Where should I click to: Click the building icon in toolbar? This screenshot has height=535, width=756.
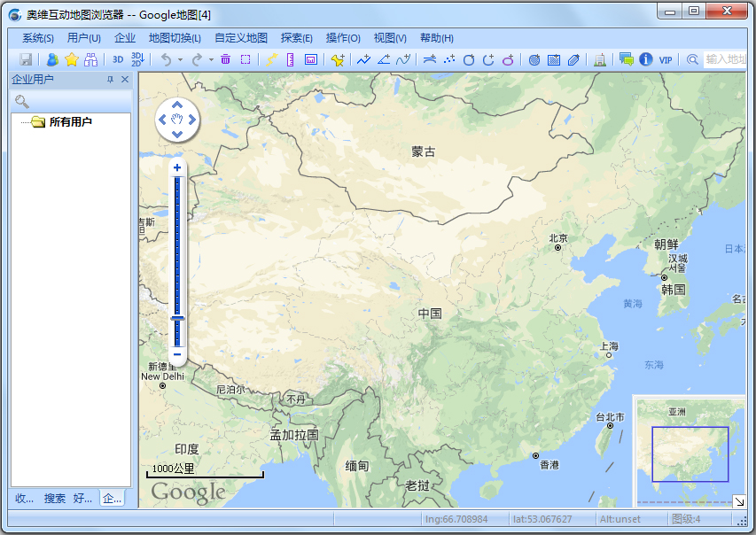point(600,59)
